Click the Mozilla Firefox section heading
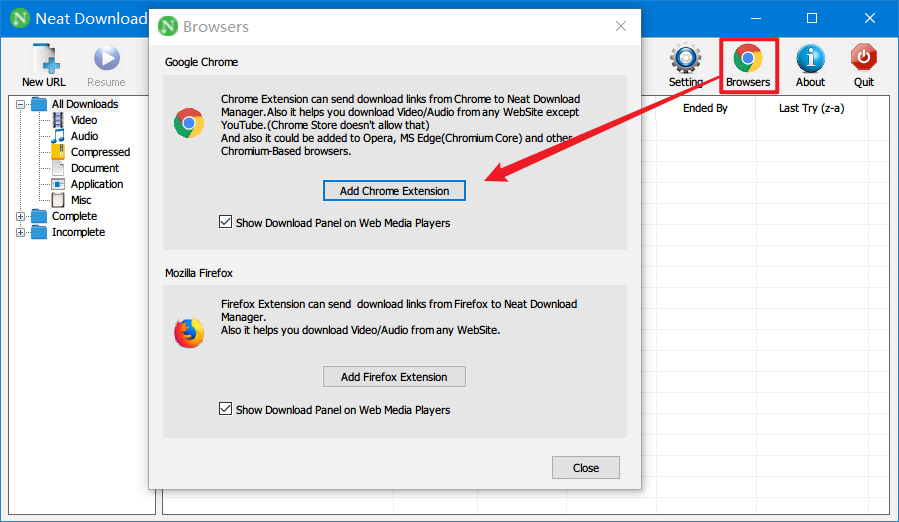 [199, 273]
